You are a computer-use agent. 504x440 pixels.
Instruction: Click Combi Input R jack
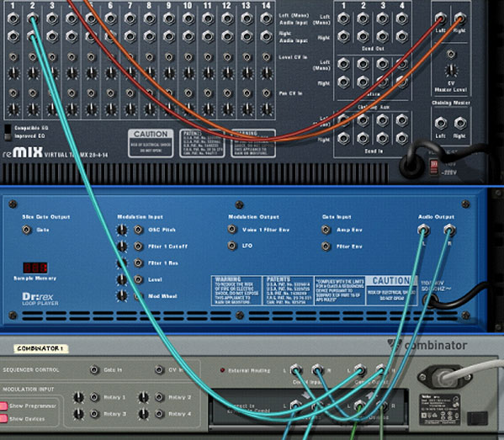317,370
